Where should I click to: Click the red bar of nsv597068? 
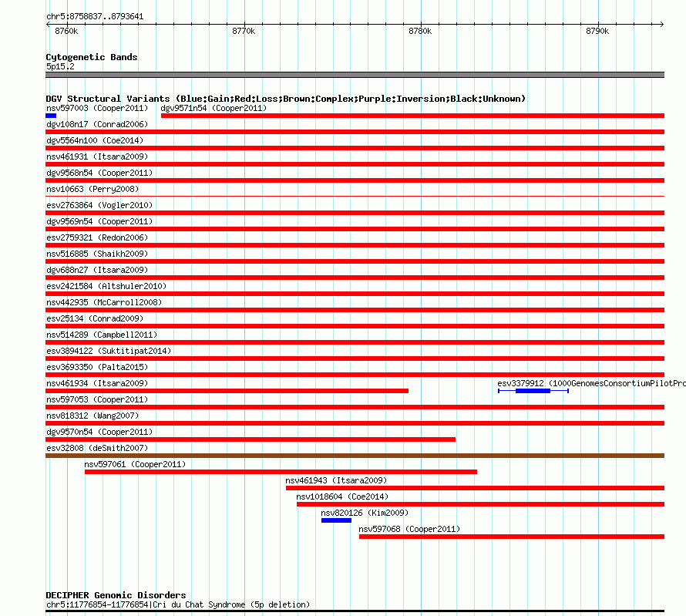point(512,537)
